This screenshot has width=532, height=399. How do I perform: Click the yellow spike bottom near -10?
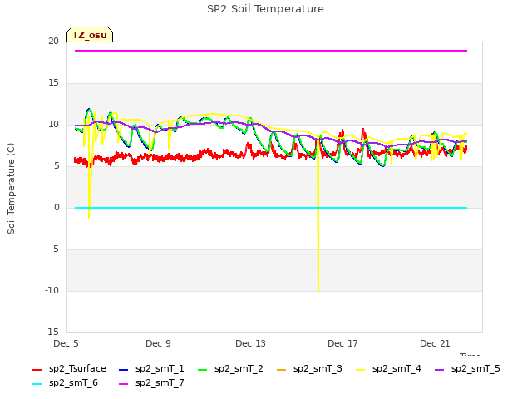(x=318, y=292)
